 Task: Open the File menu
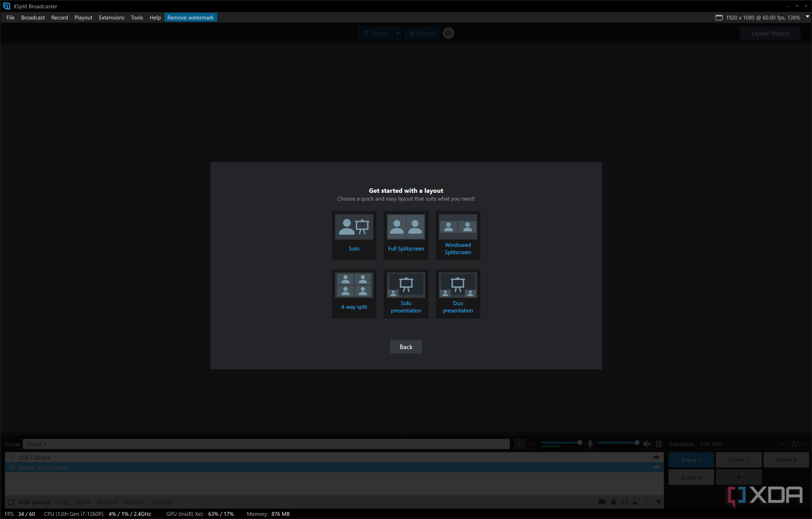point(10,17)
